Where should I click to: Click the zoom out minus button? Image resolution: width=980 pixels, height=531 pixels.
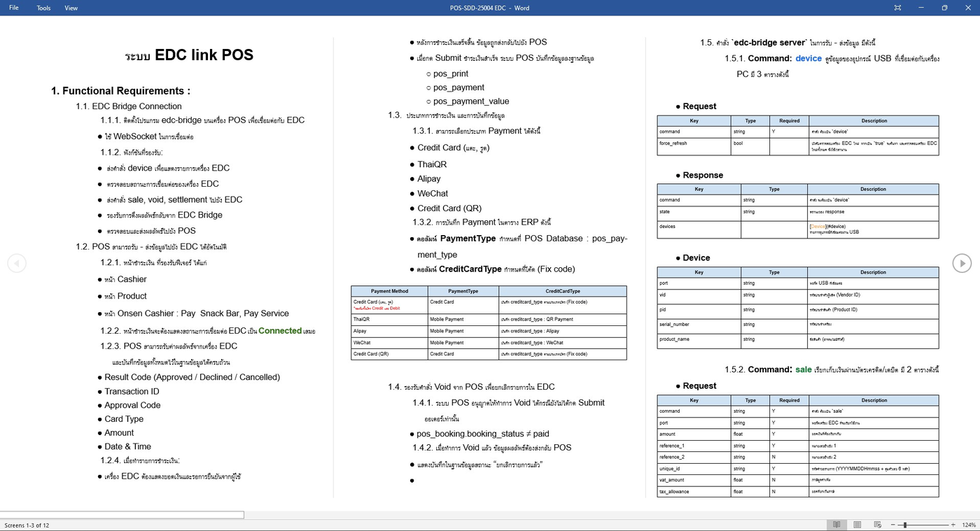point(892,525)
